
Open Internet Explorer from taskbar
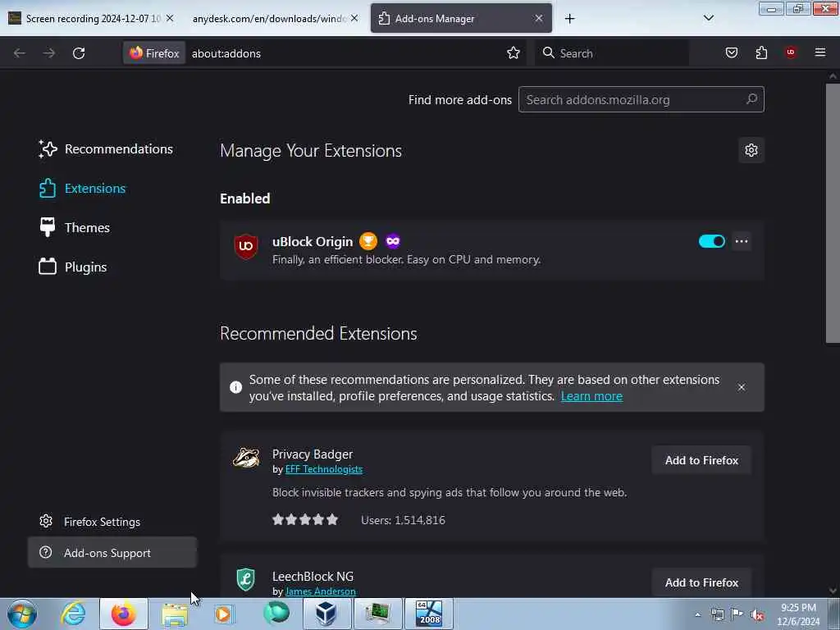pos(73,614)
